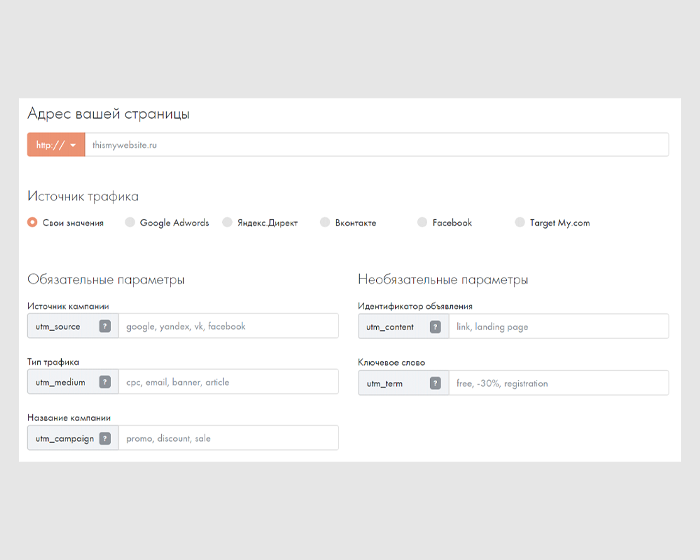Pick the Вконтакте traffic source
Image resolution: width=700 pixels, height=560 pixels.
click(x=325, y=222)
